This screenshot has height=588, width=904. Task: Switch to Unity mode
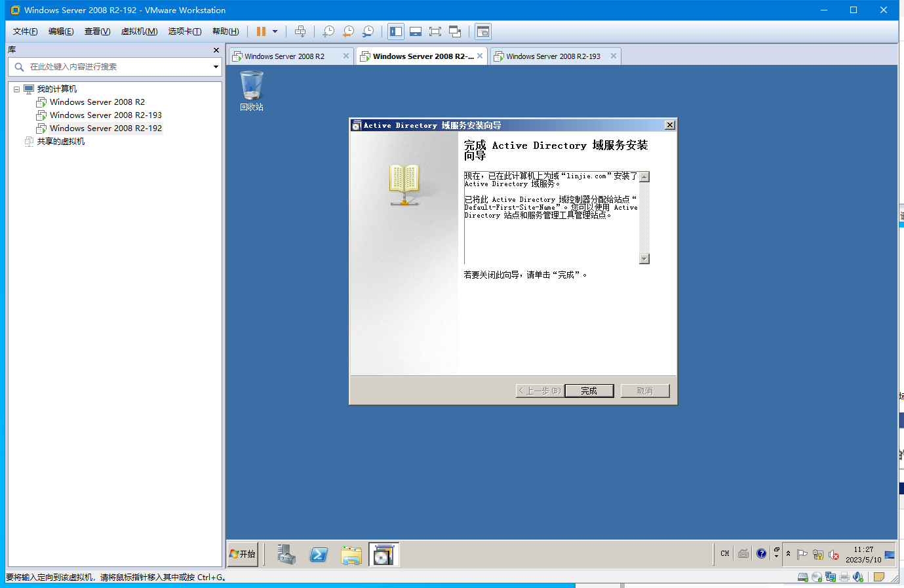click(455, 31)
